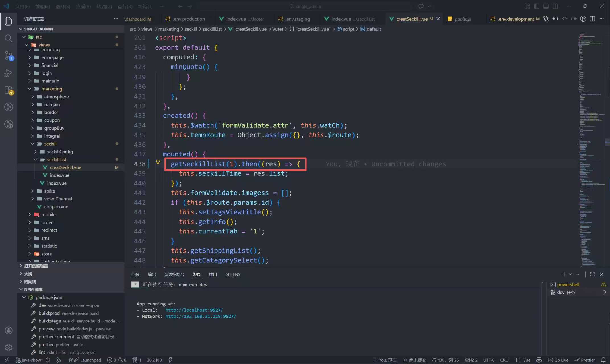Switch to the 问题 panel tab
The height and width of the screenshot is (364, 610).
pos(135,274)
